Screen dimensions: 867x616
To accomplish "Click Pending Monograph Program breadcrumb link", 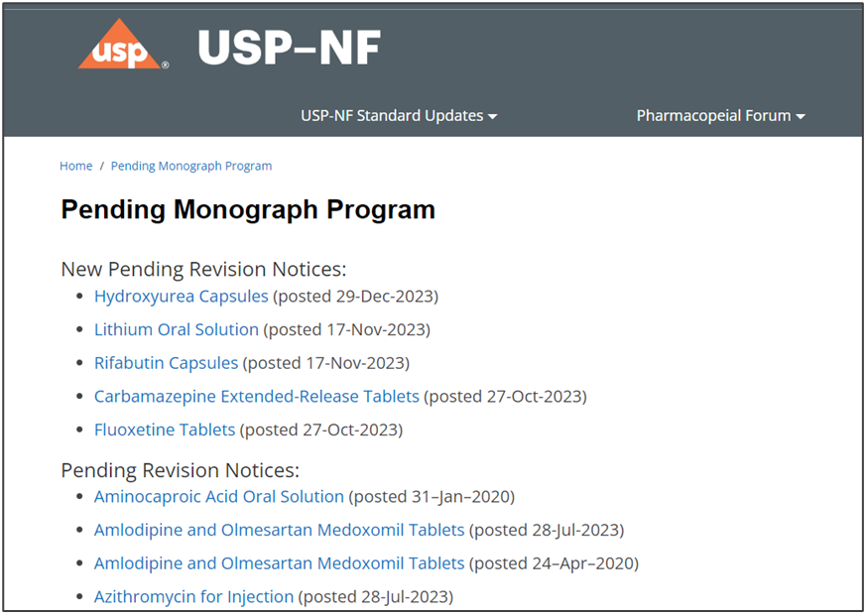I will point(190,166).
